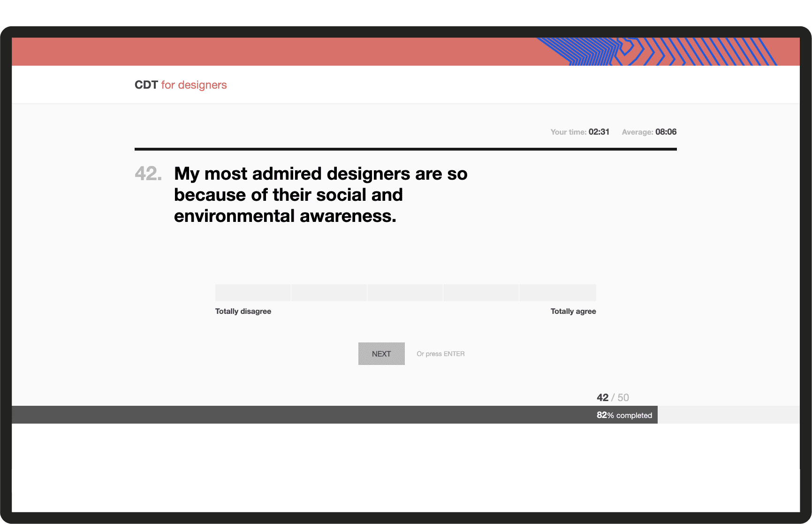812x524 pixels.
Task: Choose the middle neutral rating box
Action: [405, 293]
